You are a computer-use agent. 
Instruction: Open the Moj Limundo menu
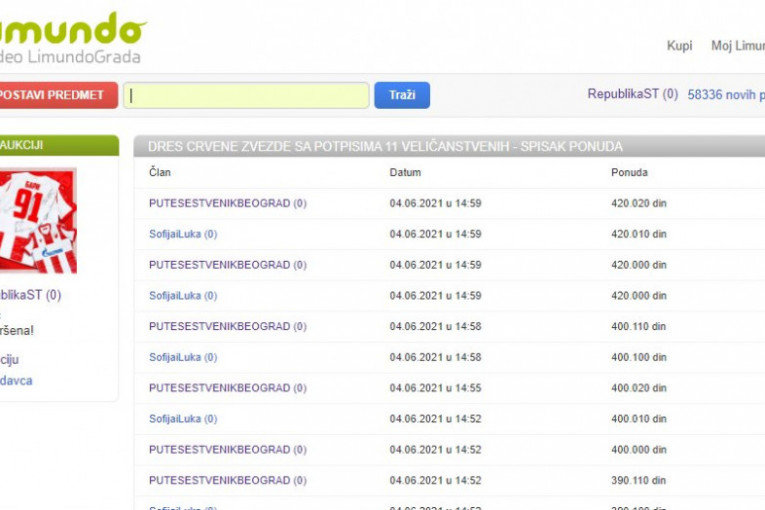[x=737, y=46]
